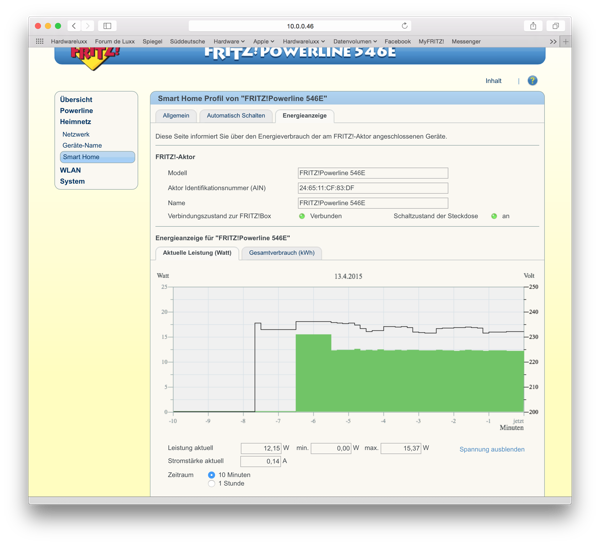Toggle the Safari sidebar button

107,26
